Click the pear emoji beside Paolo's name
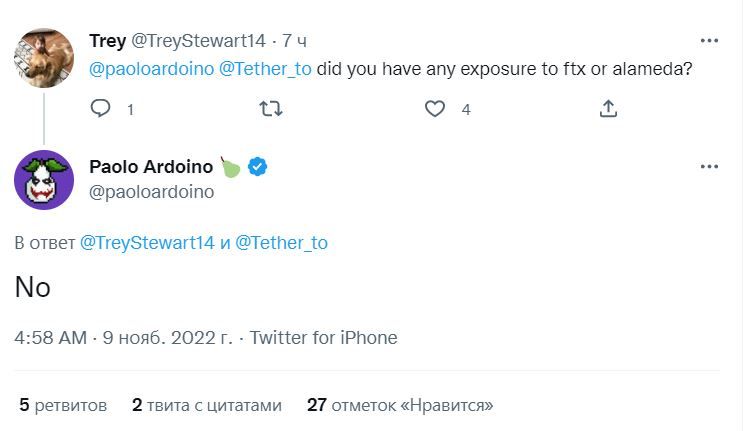 (x=230, y=167)
